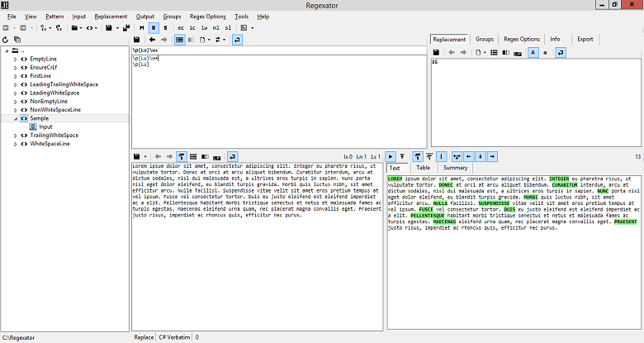Click the run (play) icon in the output toolbar
Screen dimensions: 644x343
click(391, 155)
